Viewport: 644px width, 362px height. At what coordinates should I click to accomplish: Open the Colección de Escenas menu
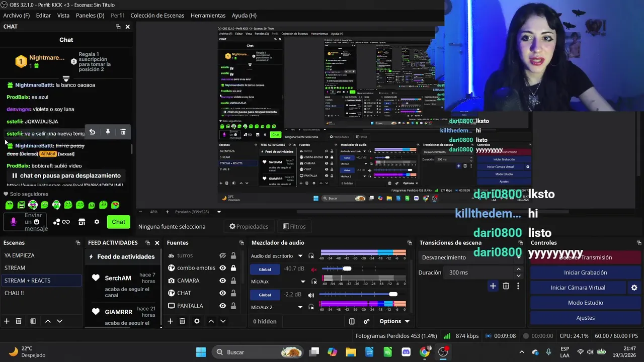(x=157, y=16)
